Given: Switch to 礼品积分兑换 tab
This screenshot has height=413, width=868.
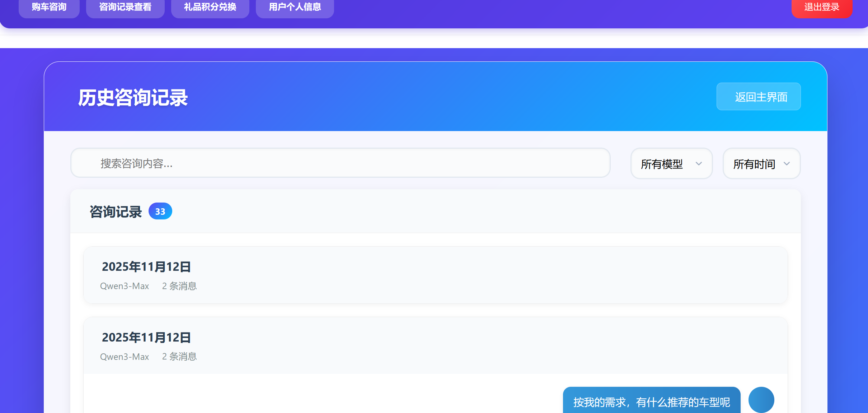Looking at the screenshot, I should (x=210, y=7).
